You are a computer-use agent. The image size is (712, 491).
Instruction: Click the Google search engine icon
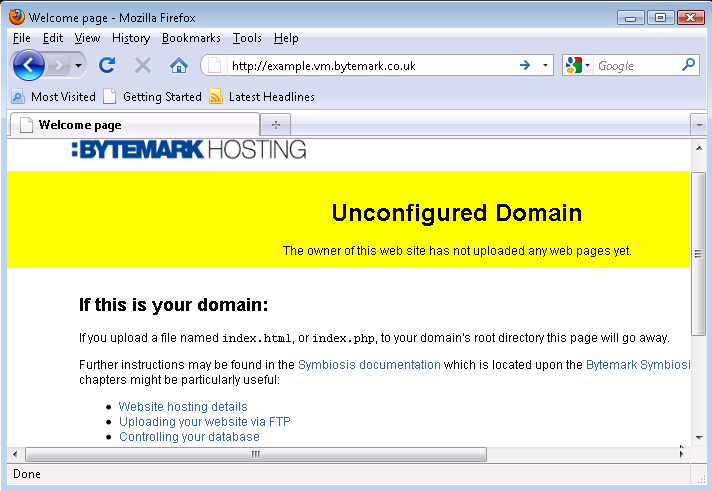[x=574, y=65]
